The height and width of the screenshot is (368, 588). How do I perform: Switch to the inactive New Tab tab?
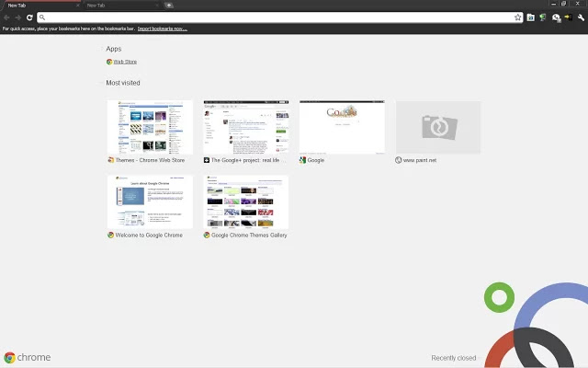(x=120, y=6)
